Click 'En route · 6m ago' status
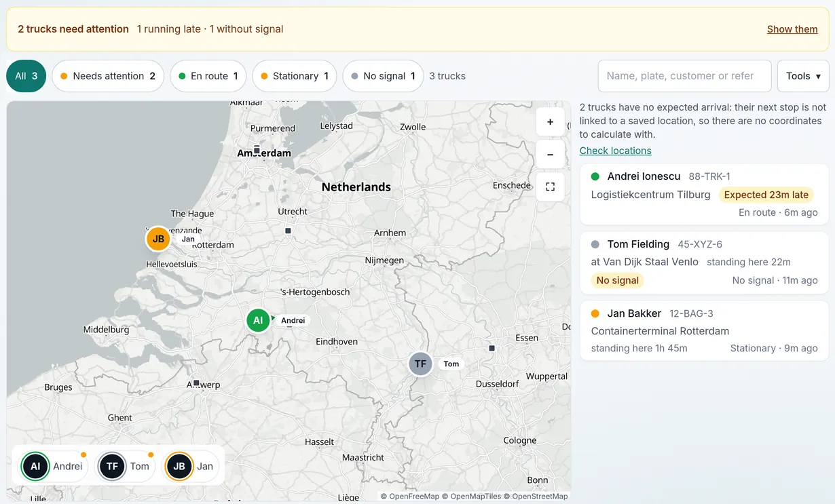835x504 pixels. 778,212
